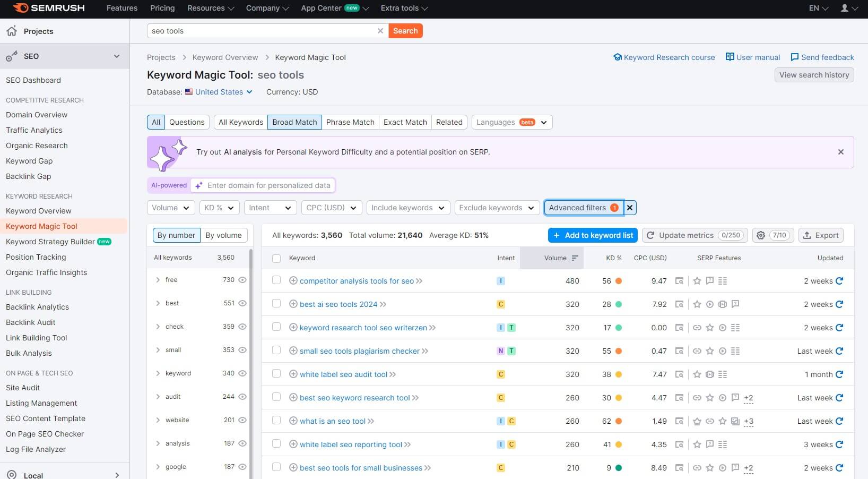This screenshot has width=868, height=479.
Task: Open Exclude keywords dropdown
Action: click(x=497, y=208)
